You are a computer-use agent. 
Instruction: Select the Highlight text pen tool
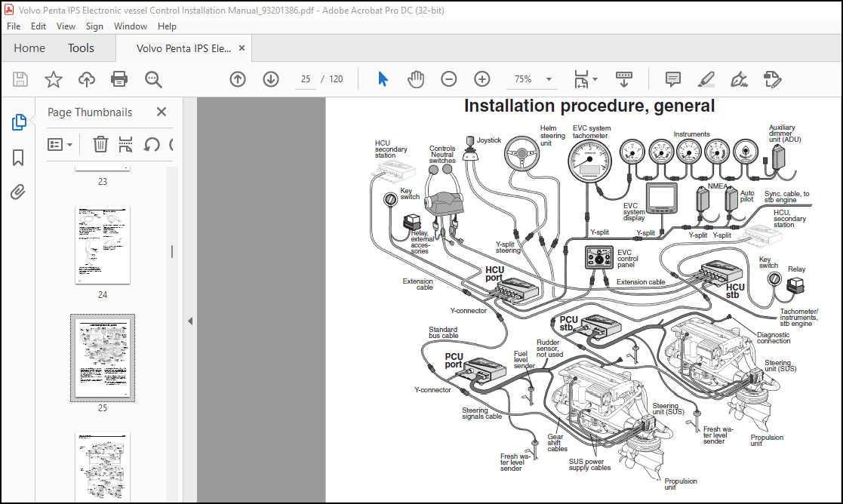(x=706, y=79)
